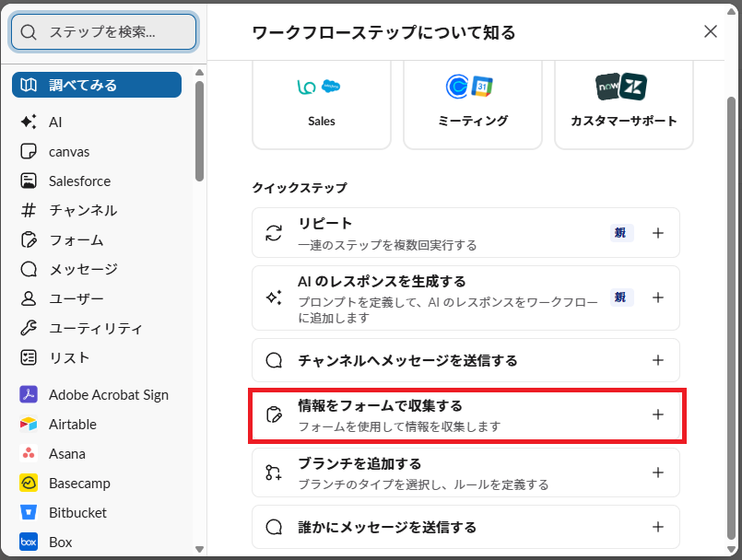Add ブランチを追加する step with plus
Viewport: 742px width, 560px height.
[658, 472]
